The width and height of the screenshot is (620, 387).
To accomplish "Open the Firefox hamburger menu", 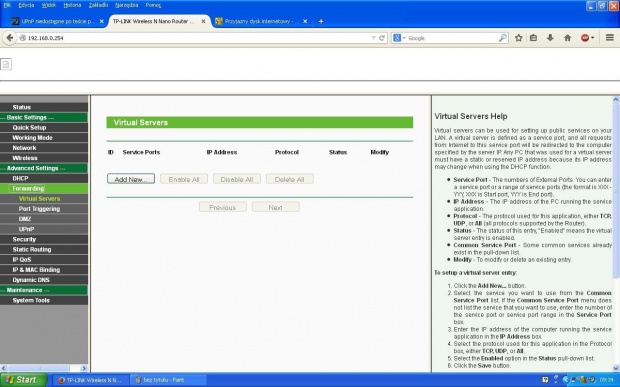I will [x=609, y=38].
